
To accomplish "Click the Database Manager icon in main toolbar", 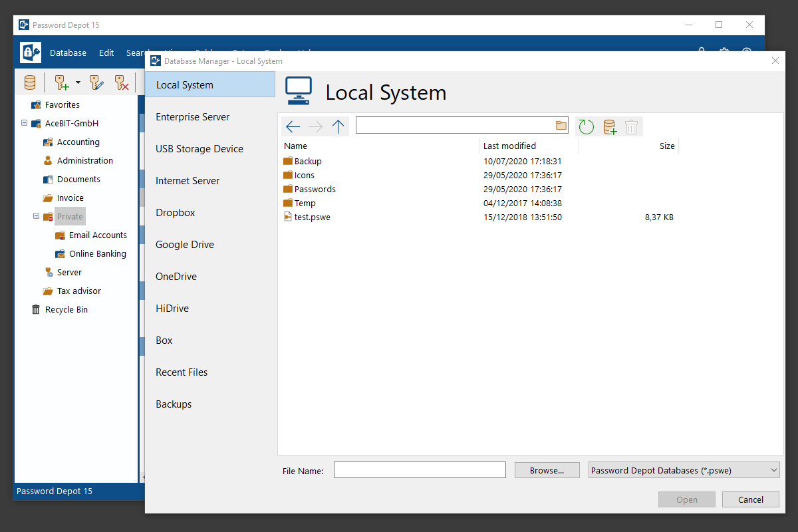I will (x=30, y=82).
